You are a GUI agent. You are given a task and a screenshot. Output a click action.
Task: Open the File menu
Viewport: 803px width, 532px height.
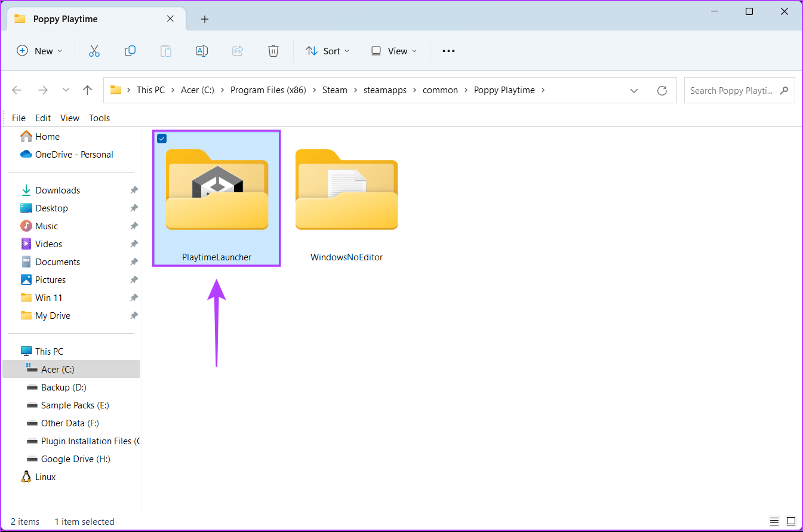(x=19, y=118)
